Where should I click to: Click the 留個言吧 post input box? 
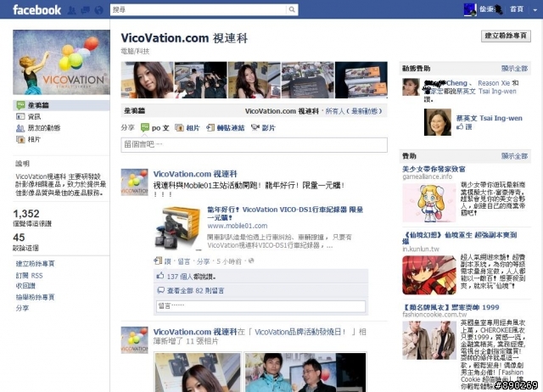(x=255, y=145)
